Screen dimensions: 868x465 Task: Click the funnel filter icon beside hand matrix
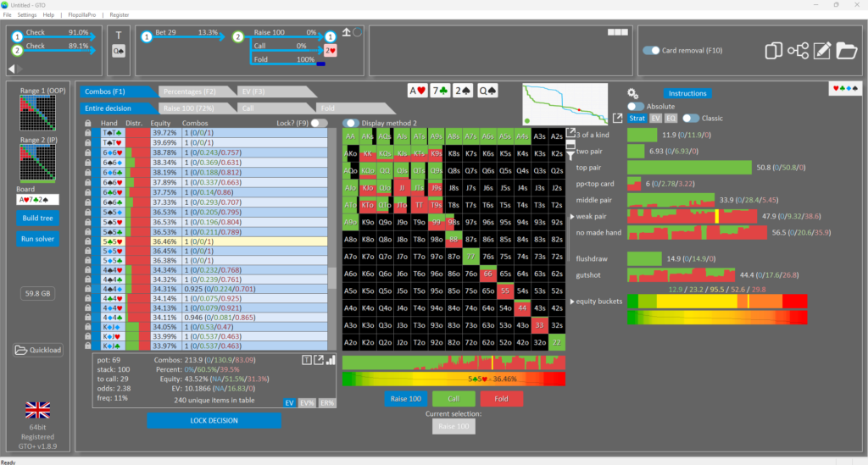click(x=570, y=156)
